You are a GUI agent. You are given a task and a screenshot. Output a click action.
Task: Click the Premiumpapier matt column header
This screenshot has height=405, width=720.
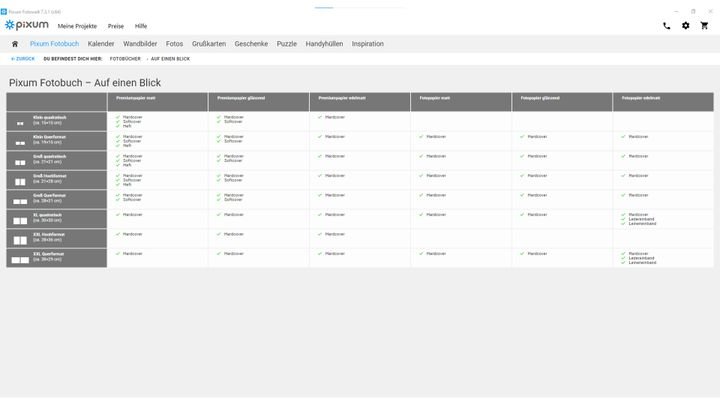(x=137, y=98)
